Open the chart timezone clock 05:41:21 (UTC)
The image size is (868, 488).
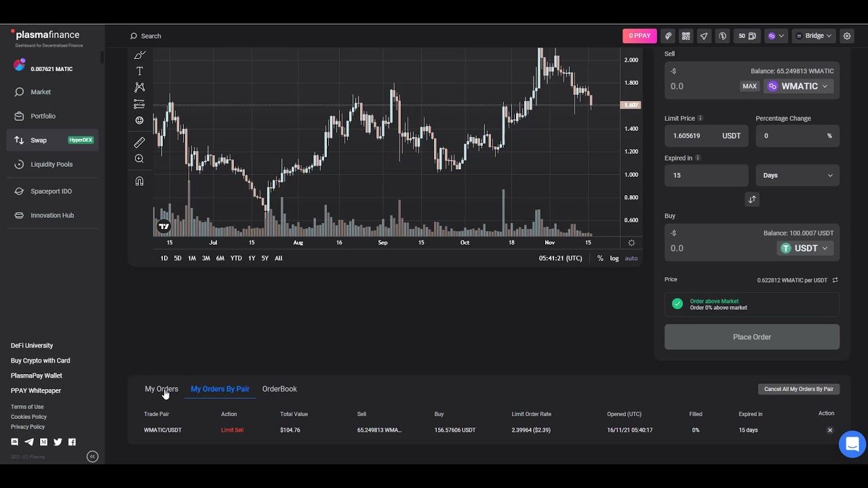pyautogui.click(x=560, y=258)
